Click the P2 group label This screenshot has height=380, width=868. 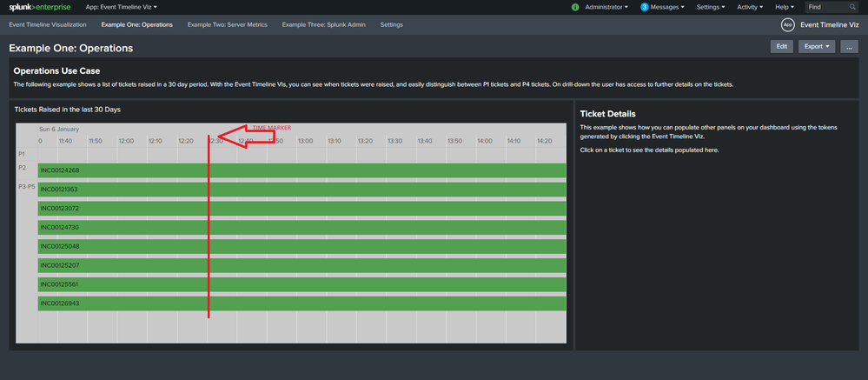[x=22, y=167]
